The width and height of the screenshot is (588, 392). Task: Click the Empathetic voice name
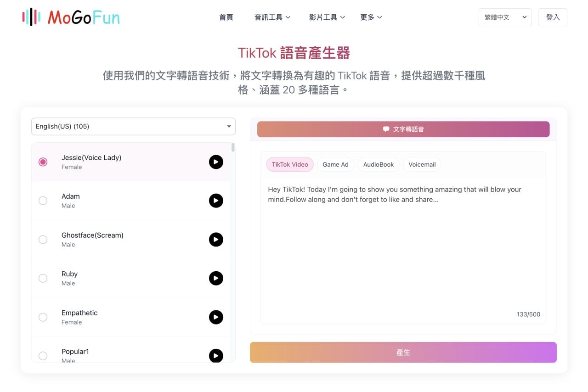tap(79, 313)
